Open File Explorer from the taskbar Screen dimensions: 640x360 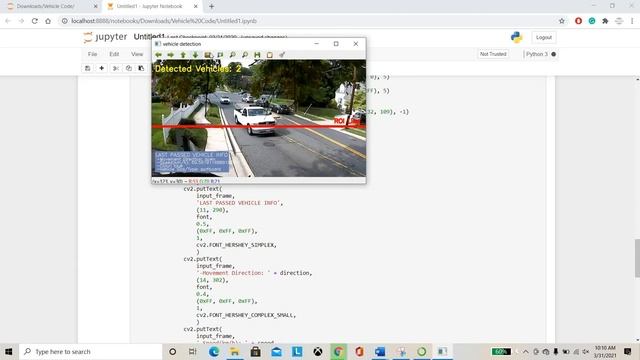point(235,351)
